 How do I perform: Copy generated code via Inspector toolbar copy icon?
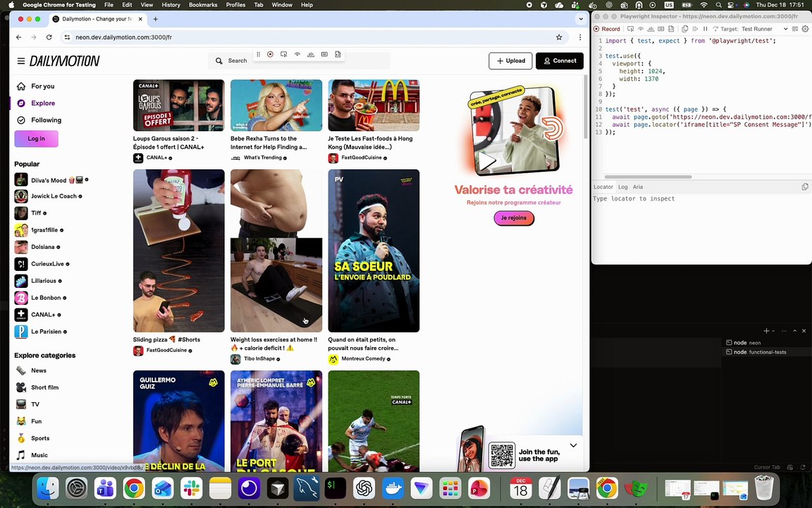684,29
